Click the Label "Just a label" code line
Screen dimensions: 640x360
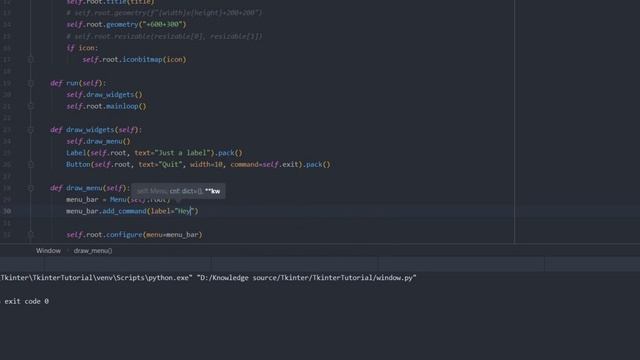(154, 153)
